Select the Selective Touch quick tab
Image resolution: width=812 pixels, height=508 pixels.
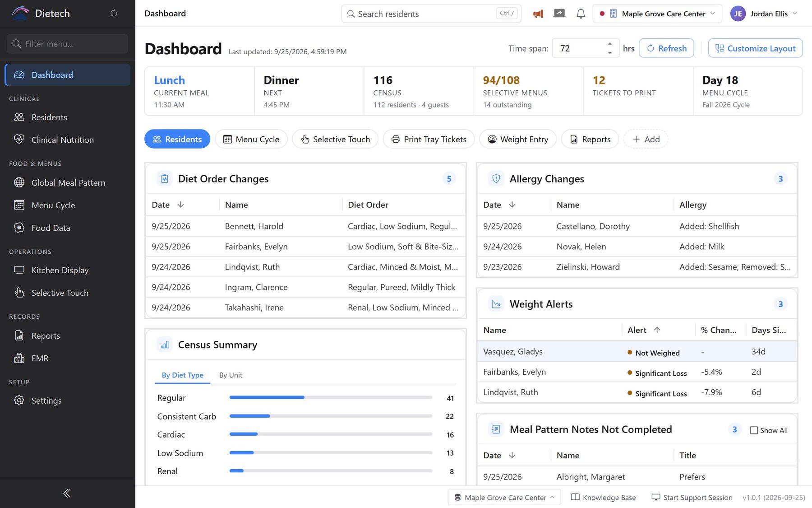(x=335, y=139)
